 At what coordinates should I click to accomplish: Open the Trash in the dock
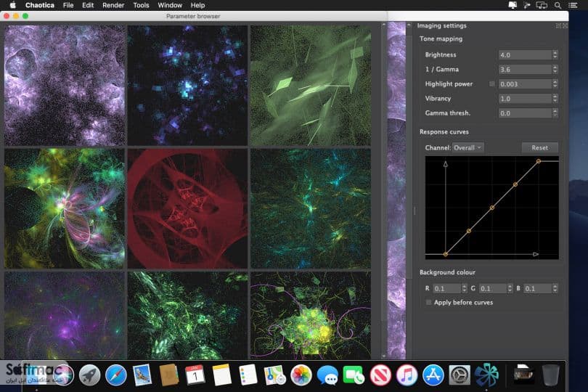pyautogui.click(x=550, y=375)
